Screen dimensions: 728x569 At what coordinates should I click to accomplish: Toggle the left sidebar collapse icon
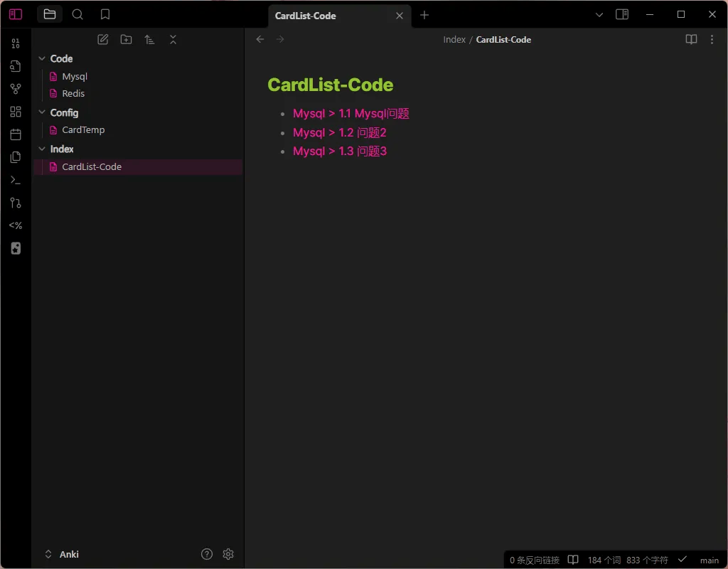(16, 14)
